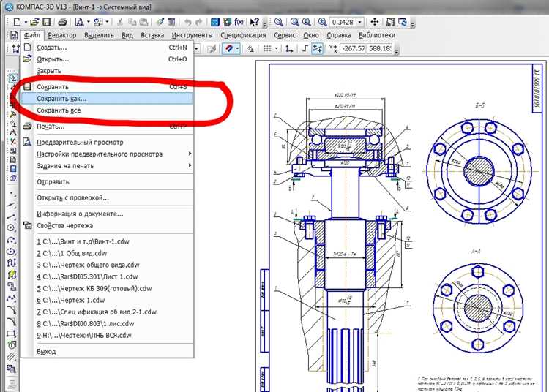
Task: Click the Undo arrow icon
Action: (187, 23)
